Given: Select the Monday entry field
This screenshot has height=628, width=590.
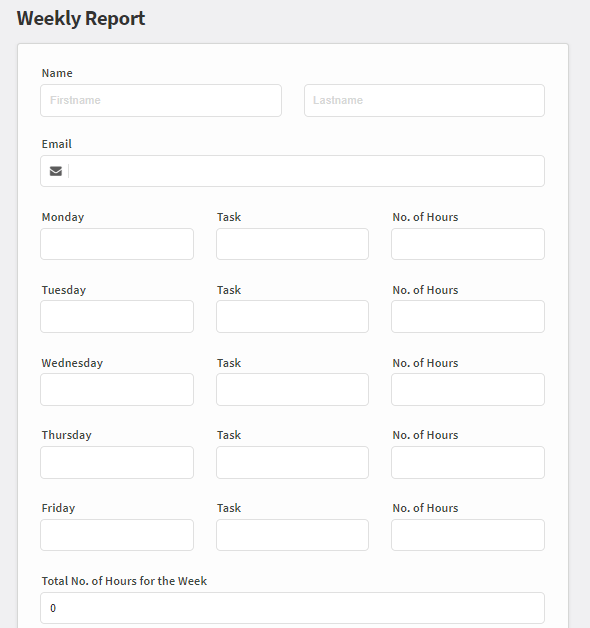Looking at the screenshot, I should coord(117,244).
